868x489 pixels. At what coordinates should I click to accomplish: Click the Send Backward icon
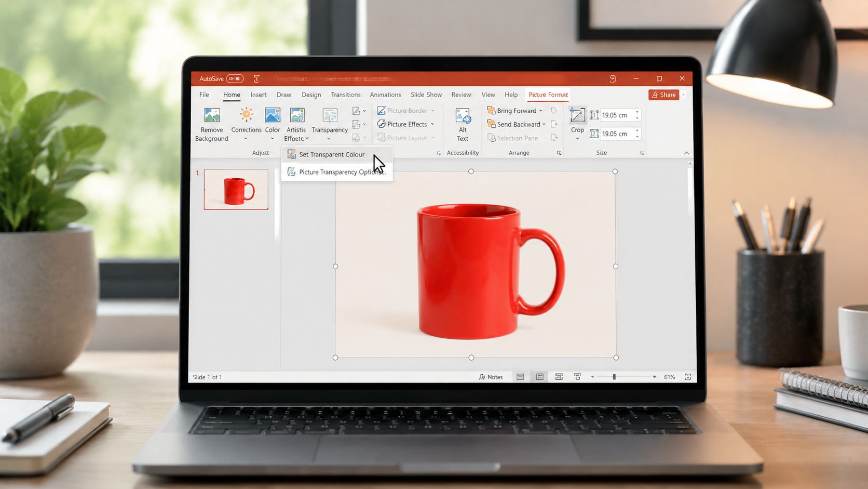coord(491,124)
